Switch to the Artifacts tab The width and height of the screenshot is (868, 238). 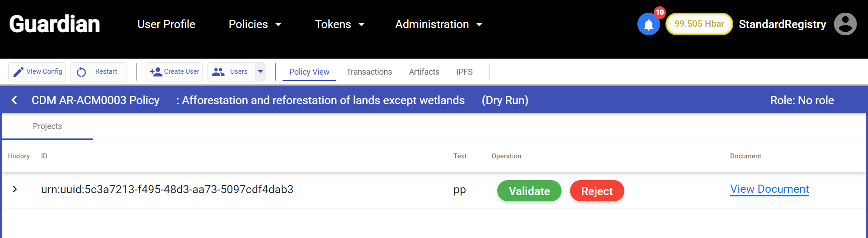point(424,72)
